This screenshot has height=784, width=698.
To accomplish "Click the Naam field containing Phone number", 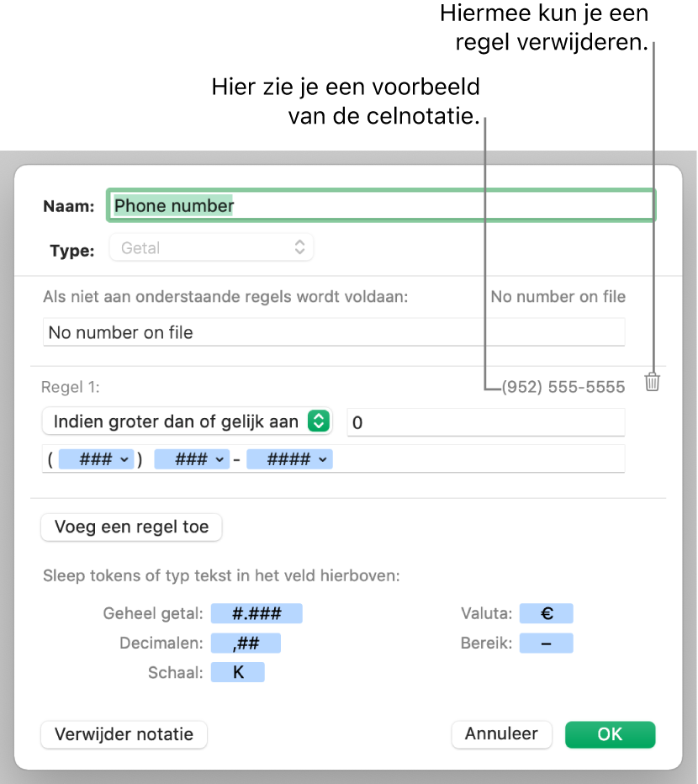I will point(380,205).
